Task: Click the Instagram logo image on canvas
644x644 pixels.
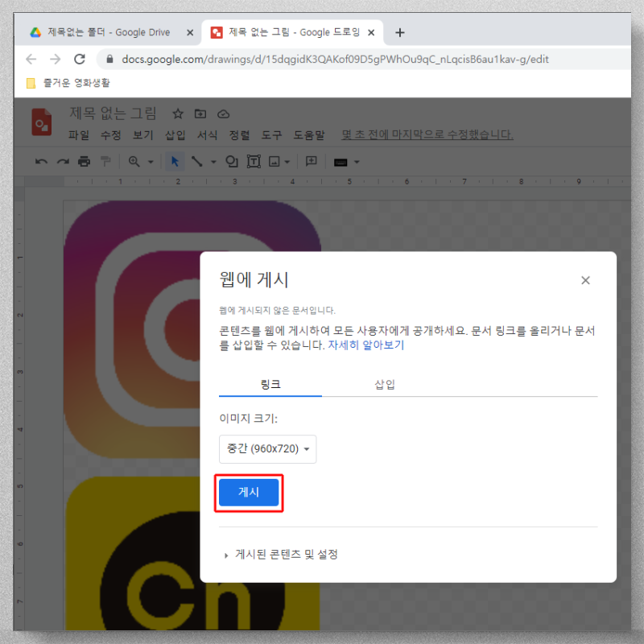Action: [x=131, y=328]
